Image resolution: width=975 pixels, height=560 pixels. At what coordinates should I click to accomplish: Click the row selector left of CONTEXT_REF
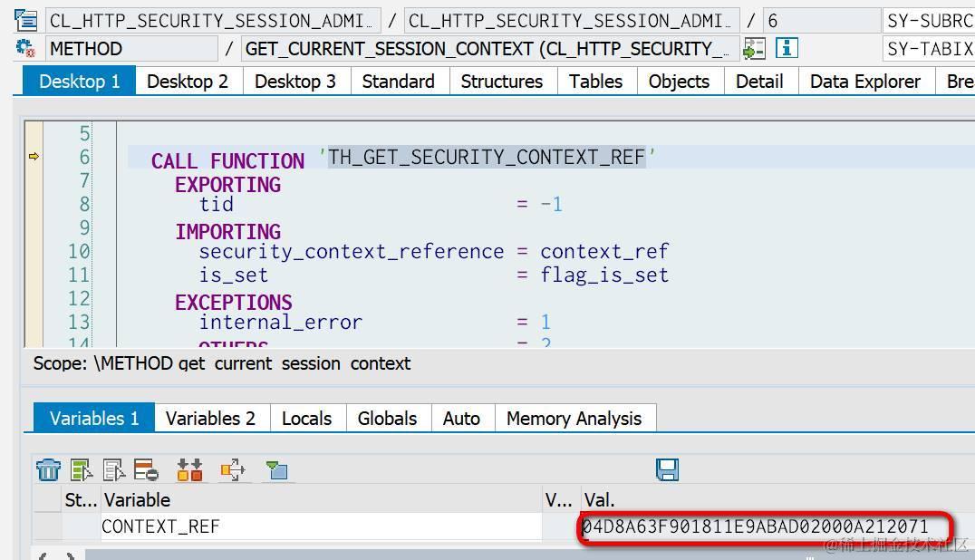point(47,526)
